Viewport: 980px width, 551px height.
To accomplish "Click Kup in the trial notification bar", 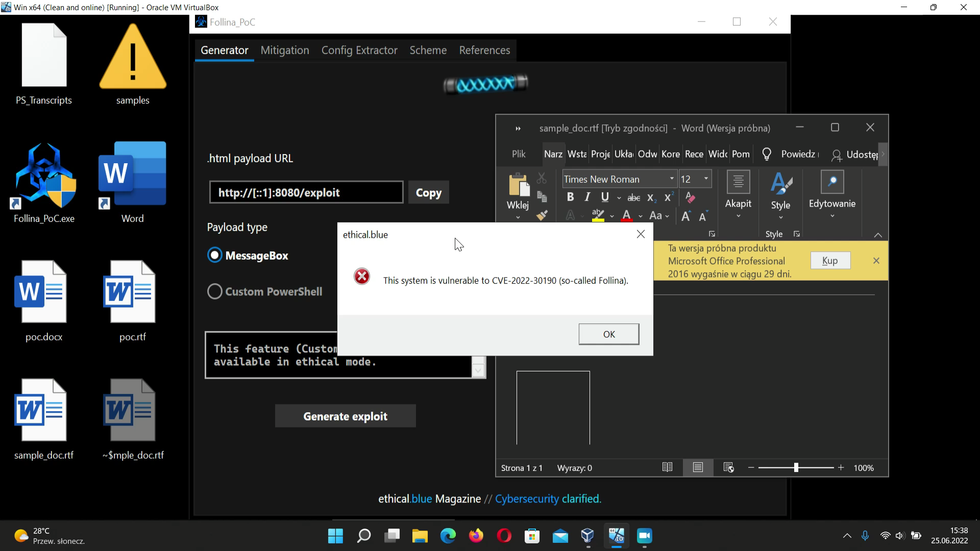I will (x=830, y=261).
